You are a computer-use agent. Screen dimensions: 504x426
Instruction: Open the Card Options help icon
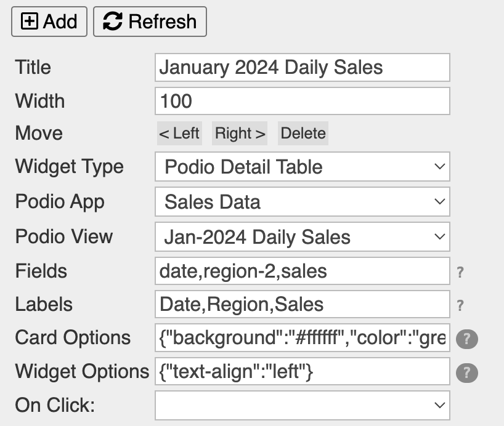(x=466, y=339)
